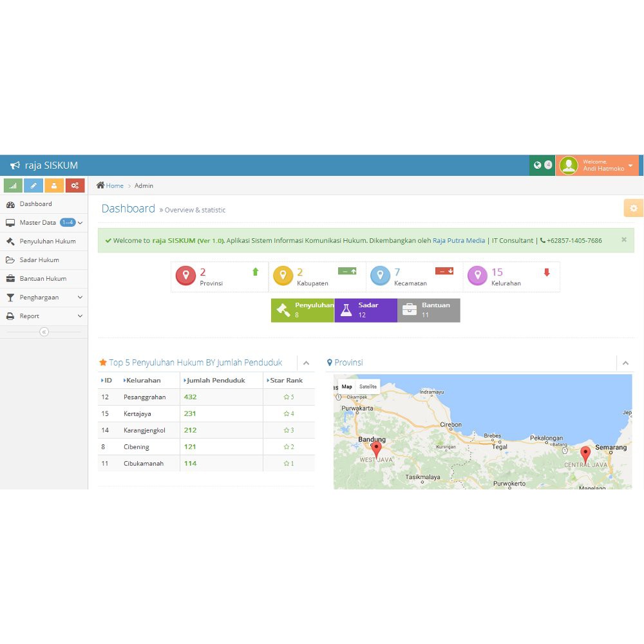Click the 4-star rank for Kertajaya
644x644 pixels.
289,413
